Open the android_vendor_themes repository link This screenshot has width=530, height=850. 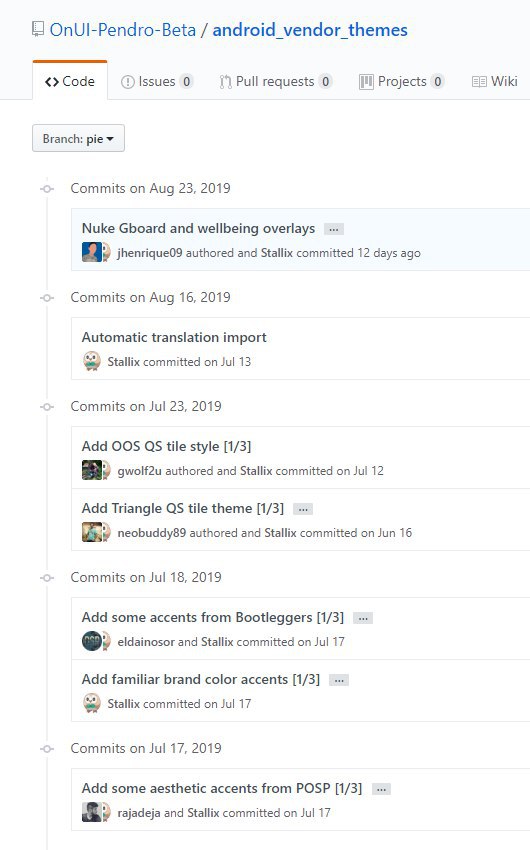(310, 29)
